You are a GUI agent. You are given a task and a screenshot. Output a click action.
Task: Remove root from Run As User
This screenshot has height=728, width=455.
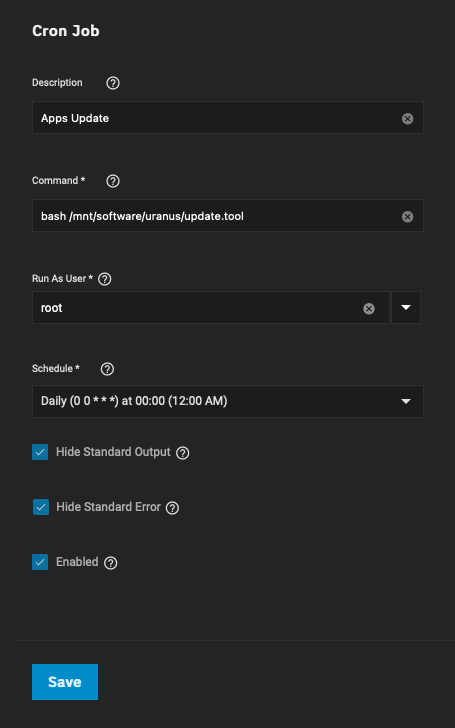tap(369, 309)
